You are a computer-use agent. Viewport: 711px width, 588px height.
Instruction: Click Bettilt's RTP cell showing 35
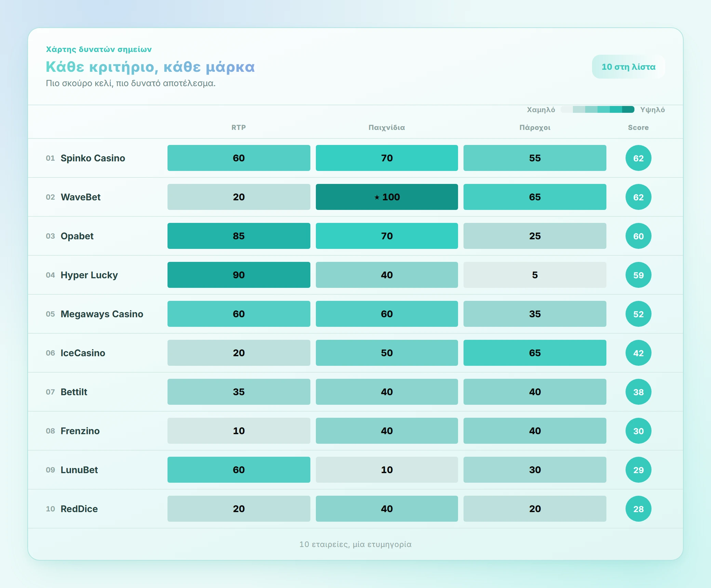coord(239,392)
